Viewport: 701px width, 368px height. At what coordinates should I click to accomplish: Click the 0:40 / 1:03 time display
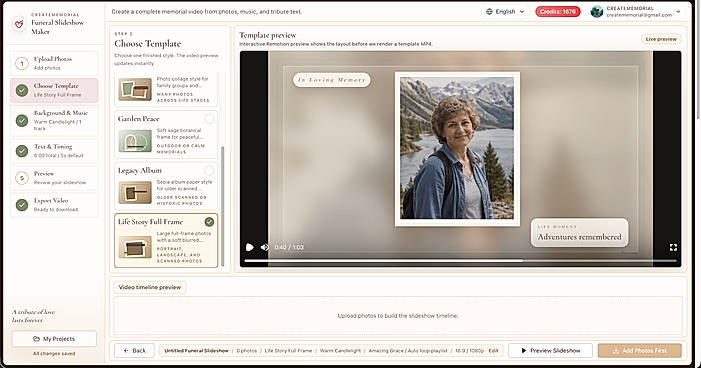coord(289,247)
